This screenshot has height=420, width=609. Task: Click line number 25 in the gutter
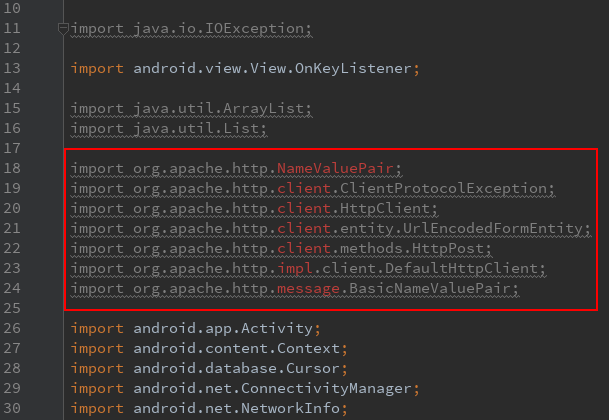[x=12, y=309]
